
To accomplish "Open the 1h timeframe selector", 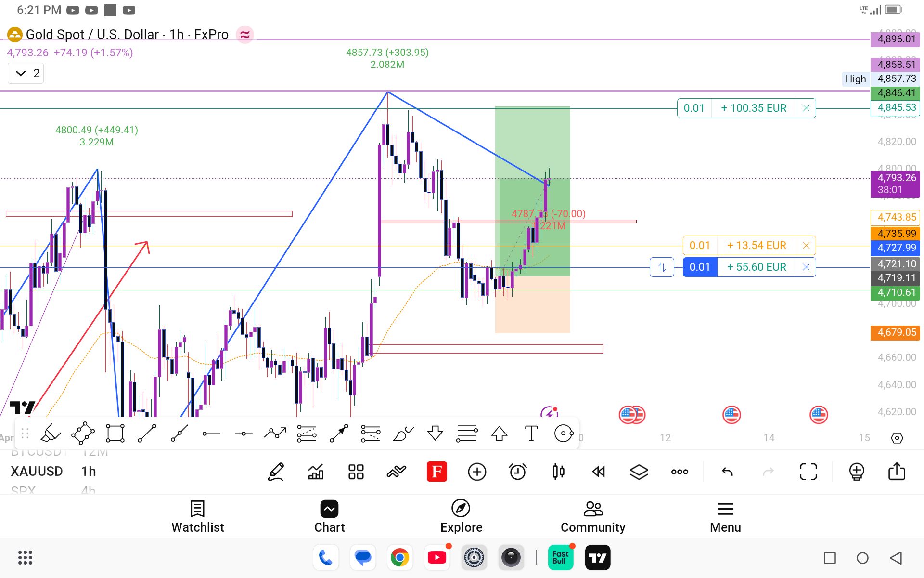I will click(x=89, y=471).
